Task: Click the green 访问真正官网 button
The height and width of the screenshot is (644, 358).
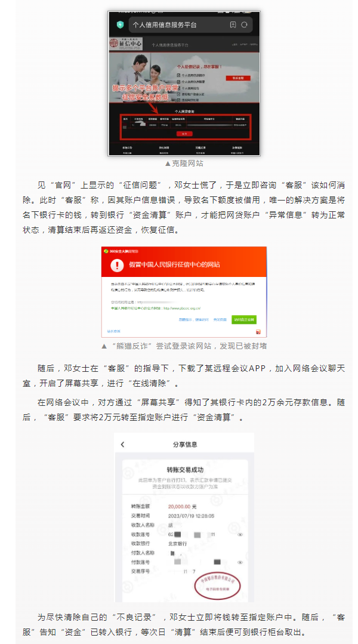Action: point(243,319)
